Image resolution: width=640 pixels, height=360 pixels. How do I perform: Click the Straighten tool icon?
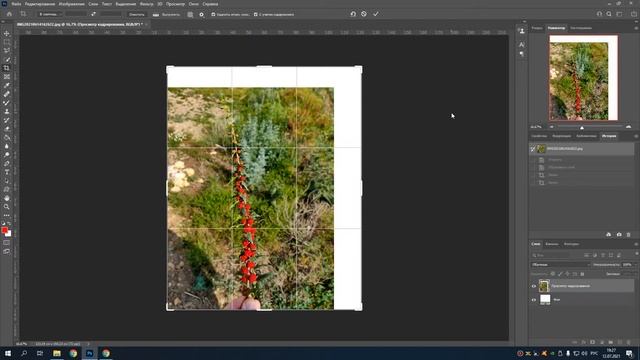[156, 14]
